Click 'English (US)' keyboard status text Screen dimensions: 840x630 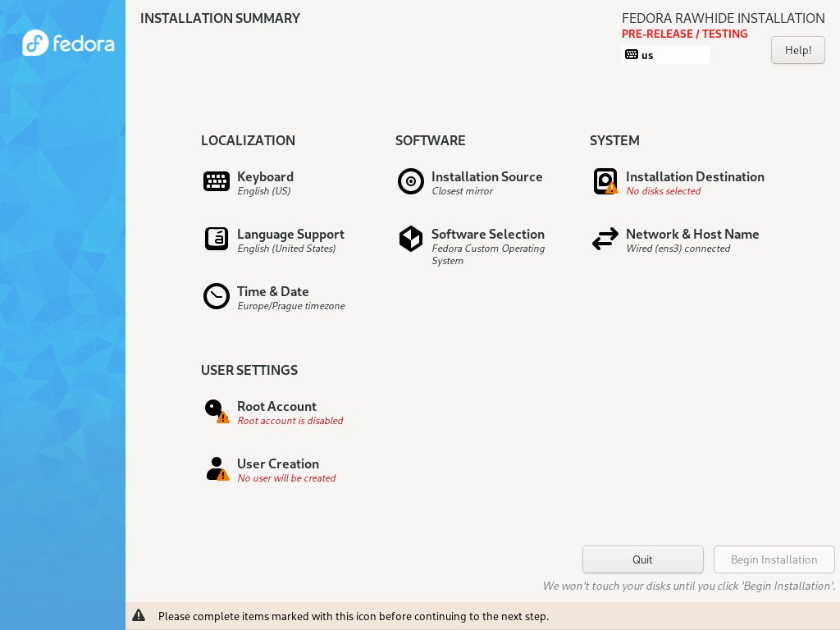[263, 191]
